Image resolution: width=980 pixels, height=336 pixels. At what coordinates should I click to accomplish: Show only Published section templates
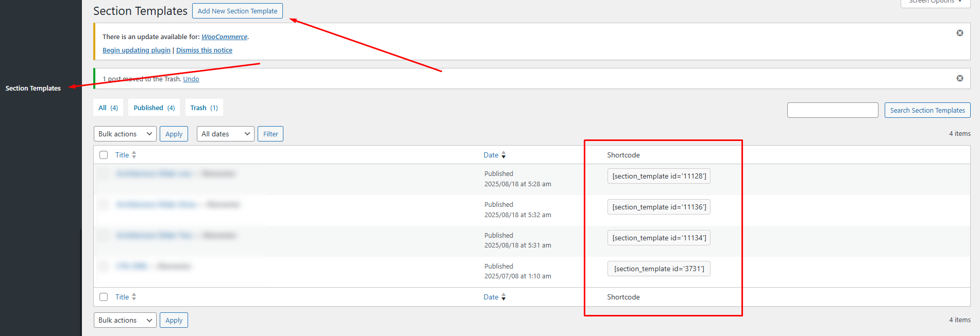pos(154,108)
